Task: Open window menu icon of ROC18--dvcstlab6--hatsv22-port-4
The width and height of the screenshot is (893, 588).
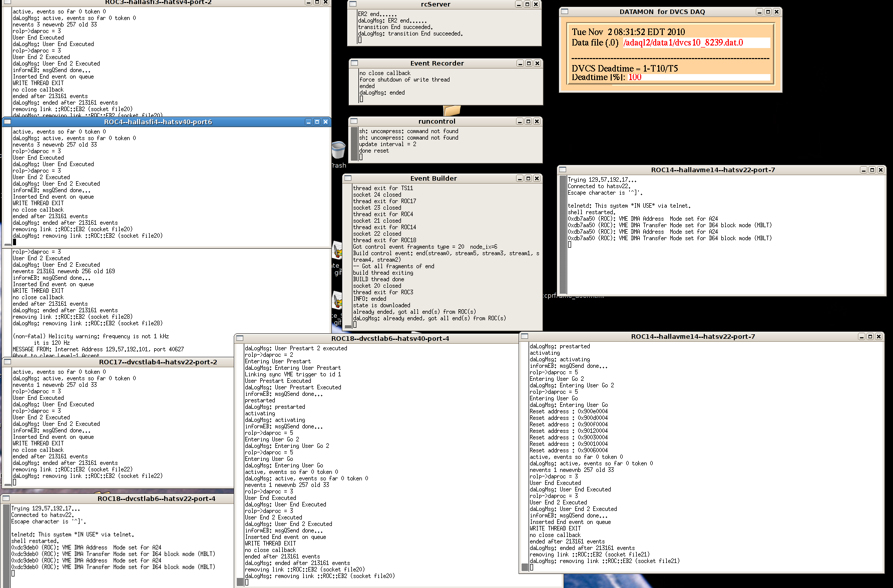Action: point(6,499)
